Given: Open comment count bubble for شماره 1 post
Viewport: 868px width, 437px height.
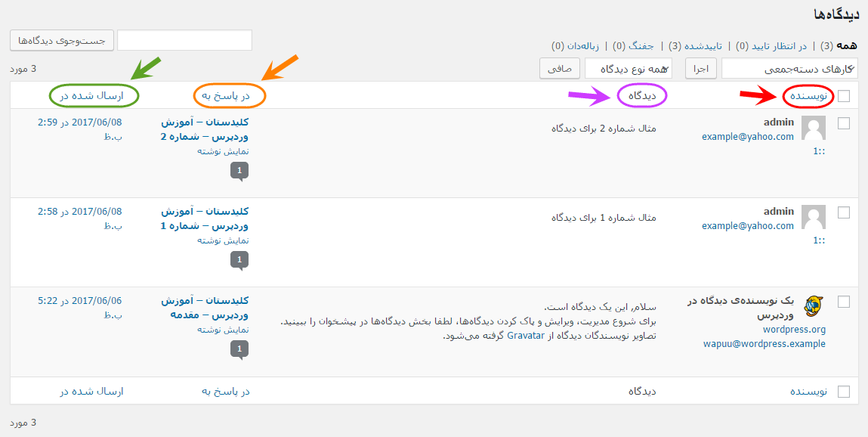Looking at the screenshot, I should tap(239, 260).
